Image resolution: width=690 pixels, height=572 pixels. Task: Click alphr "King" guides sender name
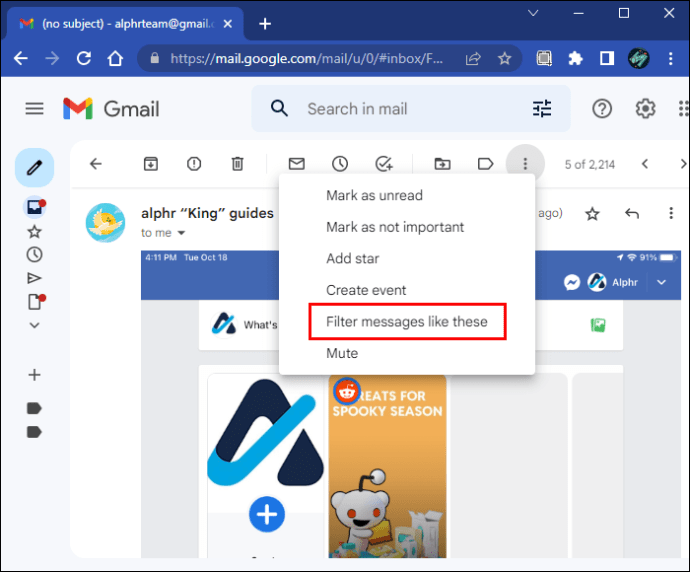(x=207, y=213)
